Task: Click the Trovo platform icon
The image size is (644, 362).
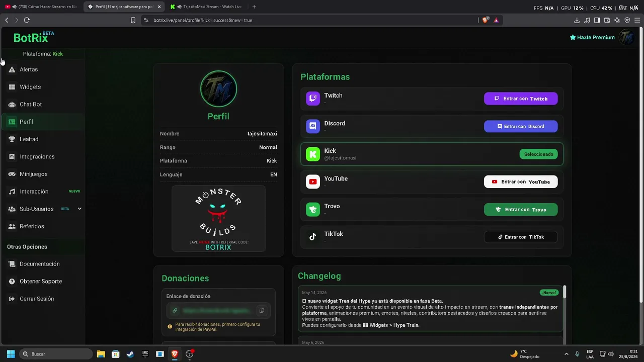Action: click(x=313, y=209)
